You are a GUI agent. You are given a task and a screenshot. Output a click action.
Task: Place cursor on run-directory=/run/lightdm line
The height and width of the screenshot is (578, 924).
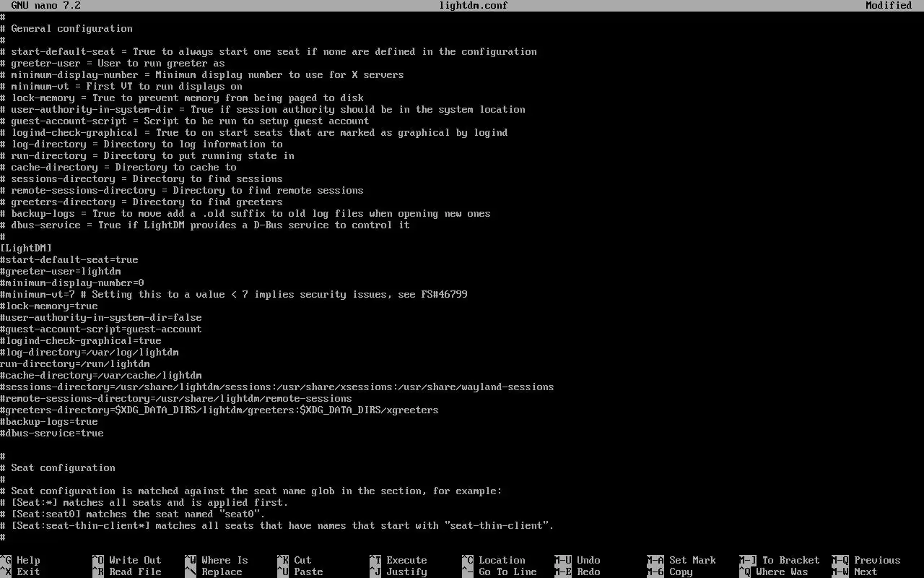(75, 363)
